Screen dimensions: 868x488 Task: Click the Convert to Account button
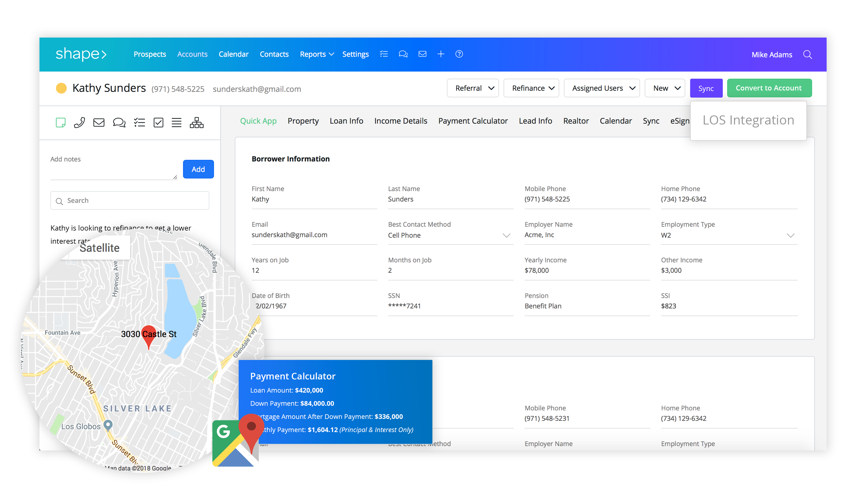pos(769,88)
